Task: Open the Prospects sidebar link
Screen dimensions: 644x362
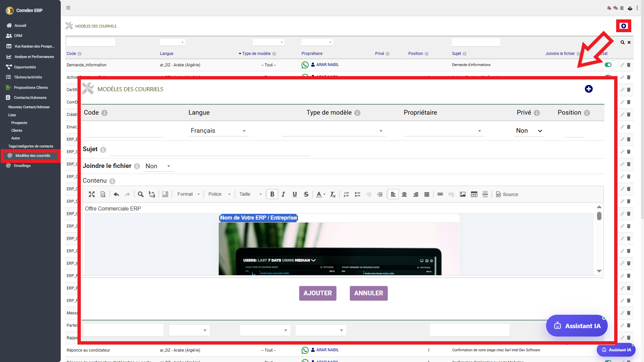Action: click(19, 123)
